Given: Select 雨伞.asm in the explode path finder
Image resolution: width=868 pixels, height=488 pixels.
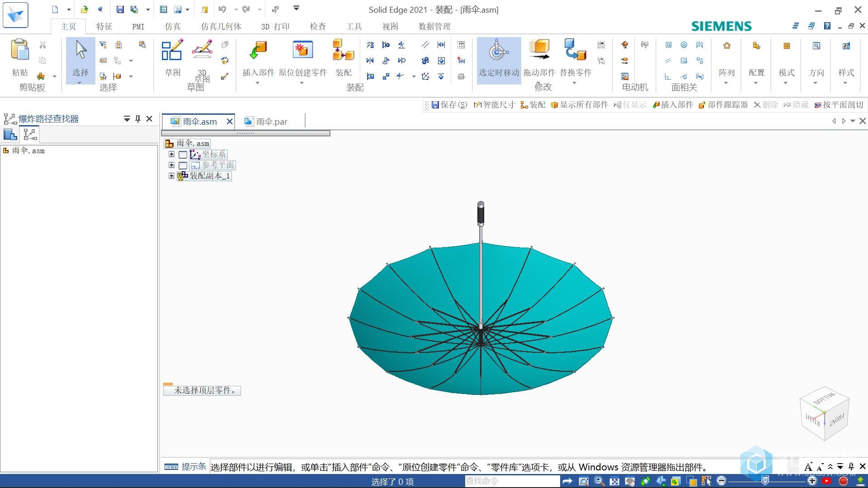Looking at the screenshot, I should pos(24,151).
